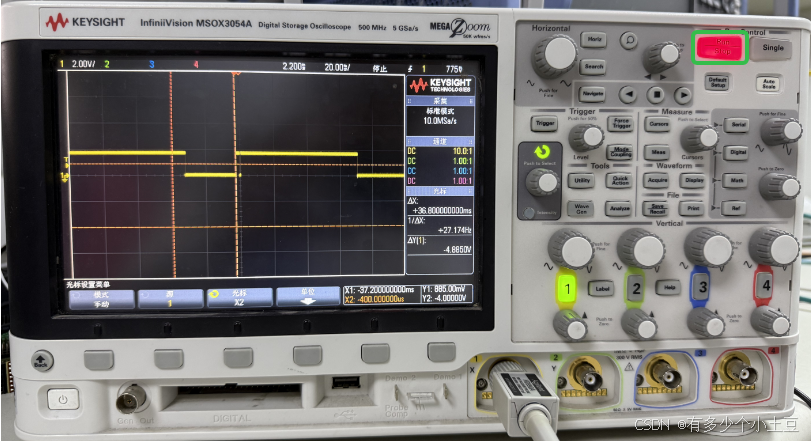The width and height of the screenshot is (811, 441).
Task: Open the Display key
Action: point(694,180)
